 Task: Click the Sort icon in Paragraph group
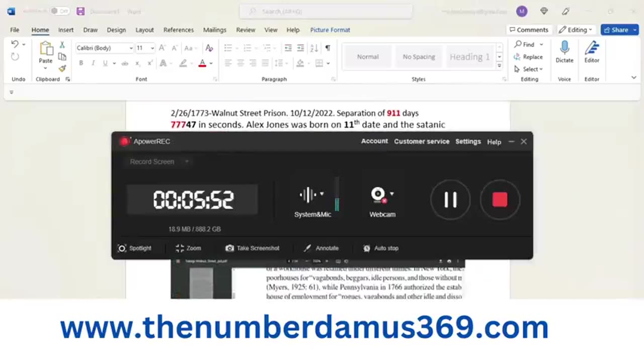point(314,48)
